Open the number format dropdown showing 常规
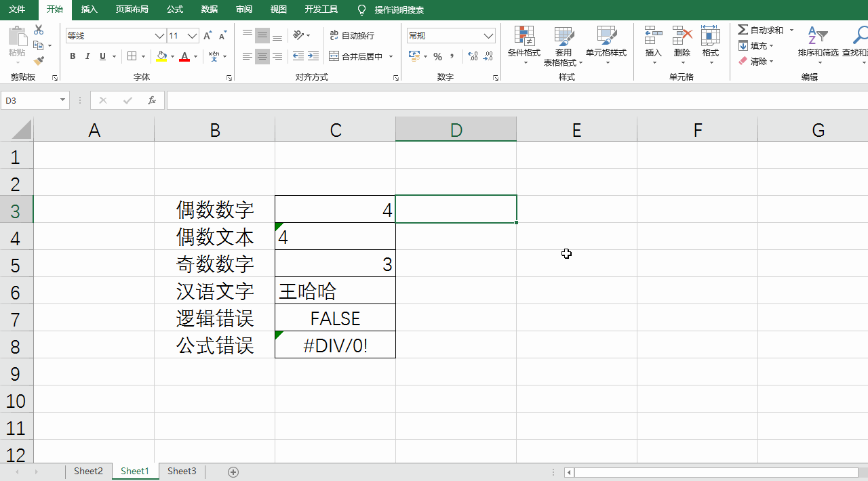868x481 pixels. (487, 35)
